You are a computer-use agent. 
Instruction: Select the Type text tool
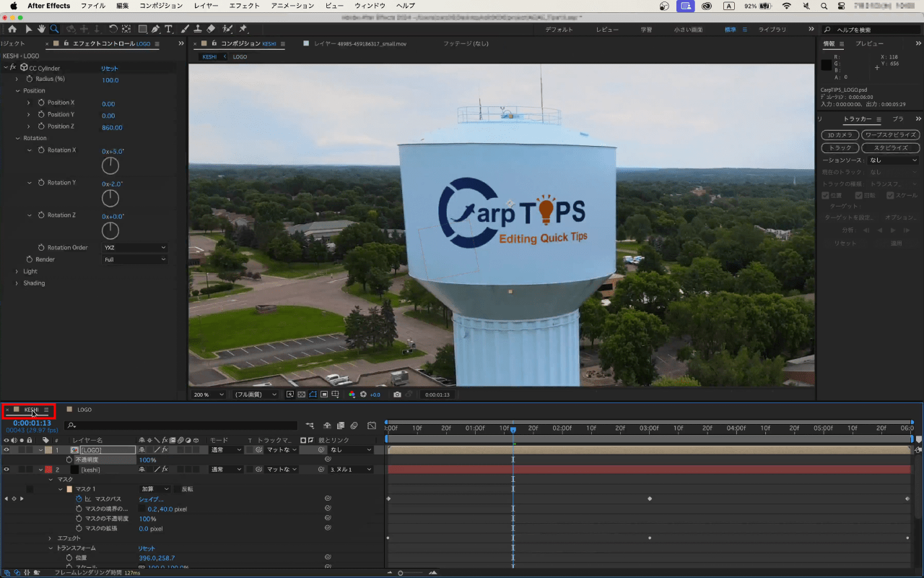[x=168, y=29]
